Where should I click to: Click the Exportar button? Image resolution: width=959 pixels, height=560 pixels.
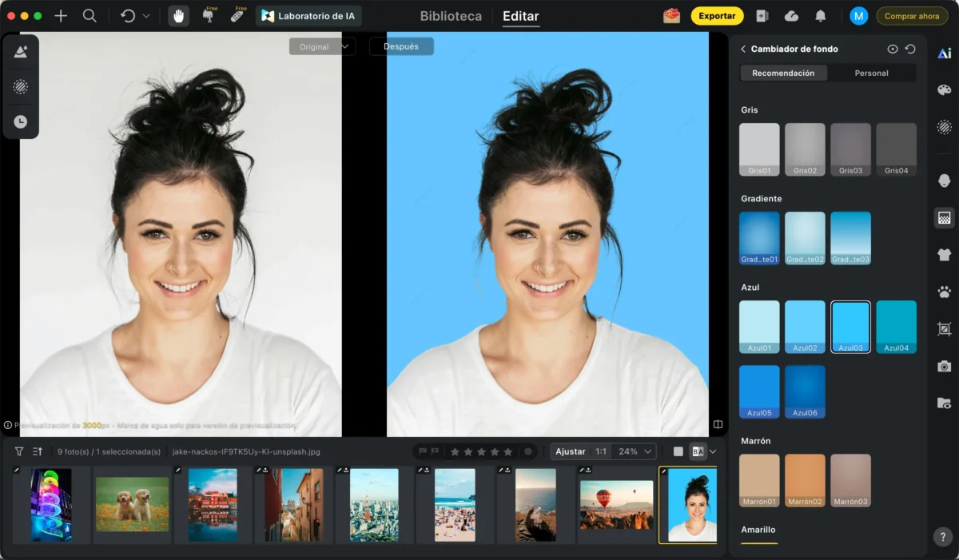pyautogui.click(x=717, y=16)
